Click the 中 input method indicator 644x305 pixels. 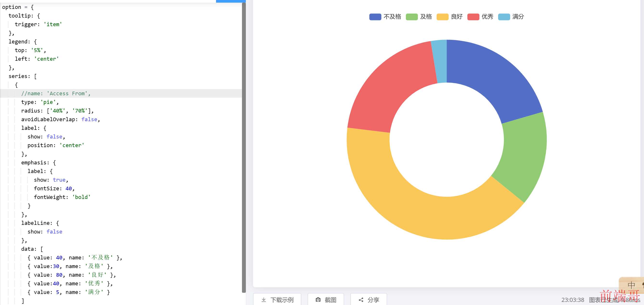tap(631, 285)
